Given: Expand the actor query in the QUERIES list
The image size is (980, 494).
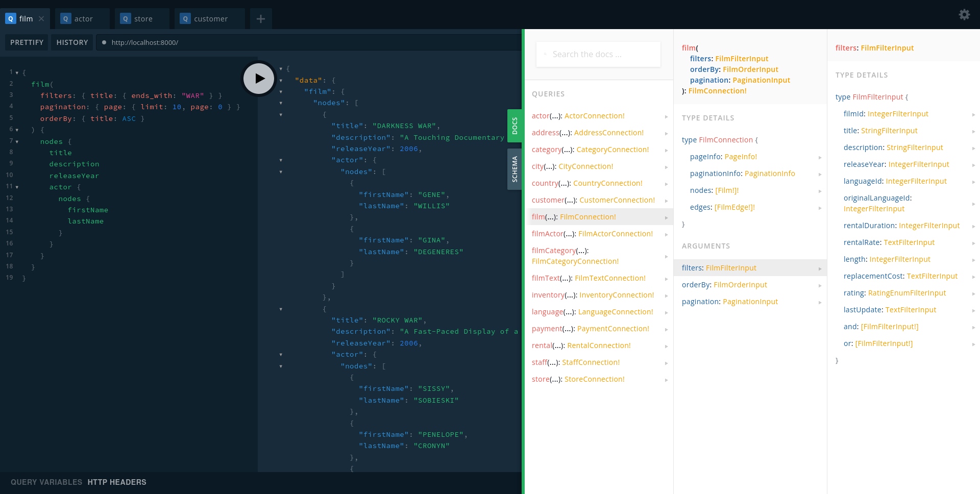Looking at the screenshot, I should pos(666,116).
